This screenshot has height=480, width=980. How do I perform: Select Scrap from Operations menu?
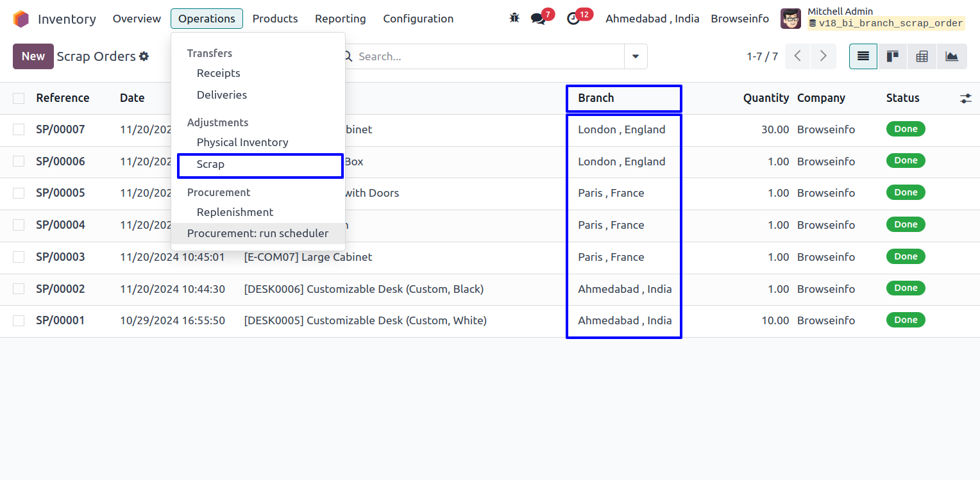[210, 165]
